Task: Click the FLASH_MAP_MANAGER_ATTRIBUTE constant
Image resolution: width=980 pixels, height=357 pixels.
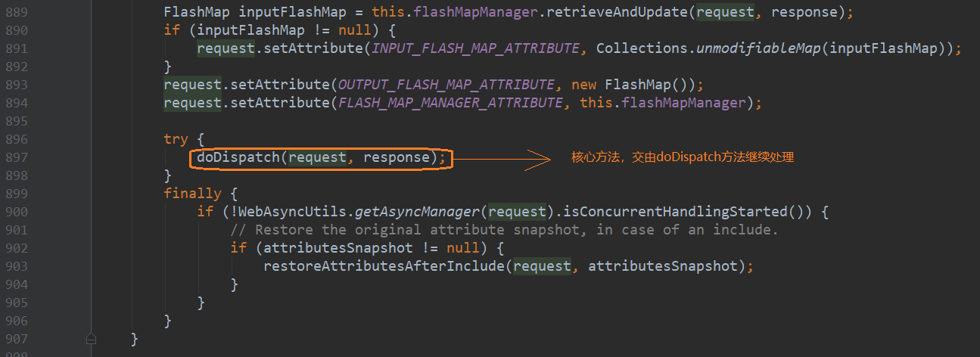Action: pos(450,103)
